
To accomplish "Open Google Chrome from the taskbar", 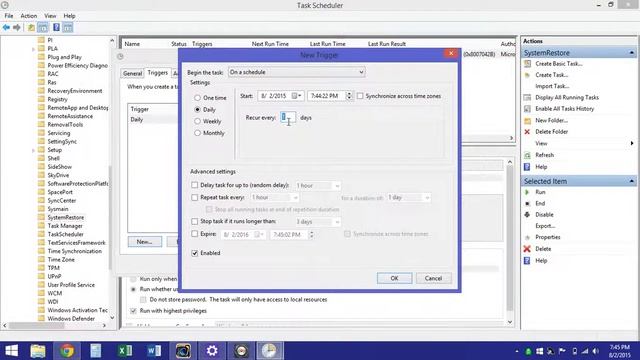I will tap(67, 351).
